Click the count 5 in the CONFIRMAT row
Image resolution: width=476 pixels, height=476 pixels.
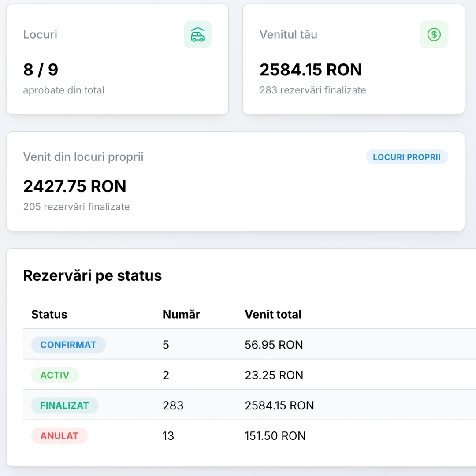coord(166,345)
